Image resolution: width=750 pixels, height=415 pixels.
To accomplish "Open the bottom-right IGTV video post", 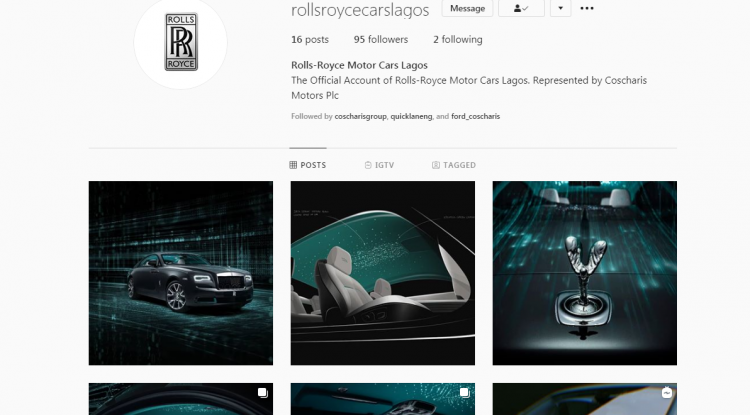I will (585, 399).
